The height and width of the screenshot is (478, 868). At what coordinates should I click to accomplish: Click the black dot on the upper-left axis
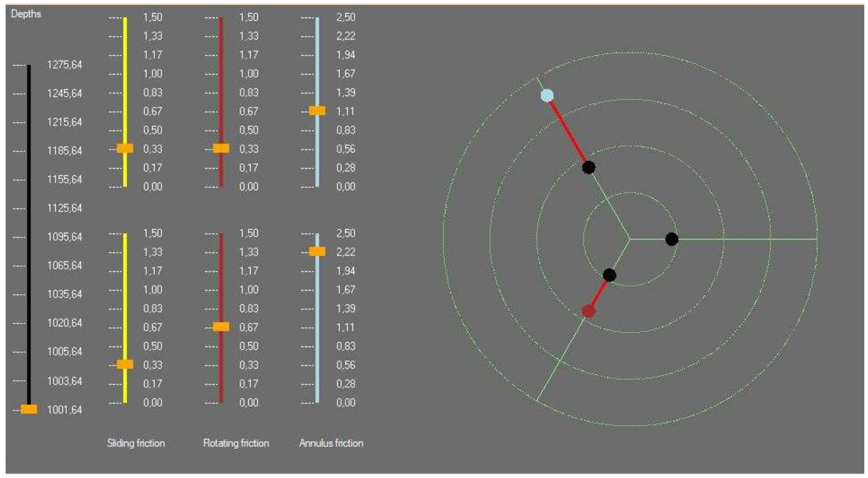[x=588, y=167]
